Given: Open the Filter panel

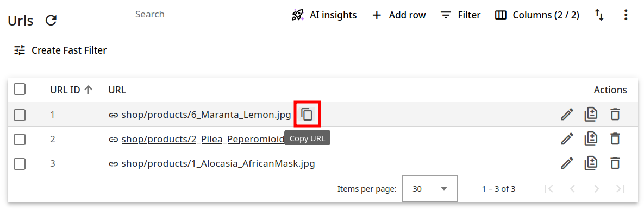Looking at the screenshot, I should [x=460, y=15].
